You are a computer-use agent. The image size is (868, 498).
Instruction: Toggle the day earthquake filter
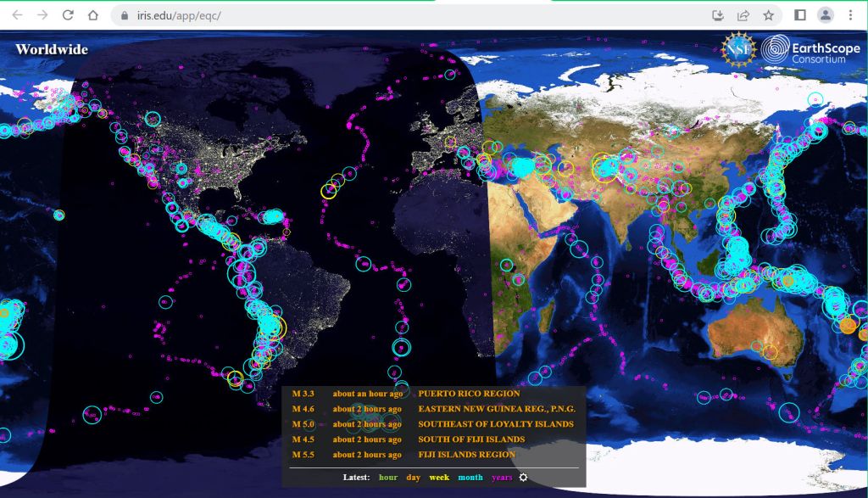pos(413,477)
